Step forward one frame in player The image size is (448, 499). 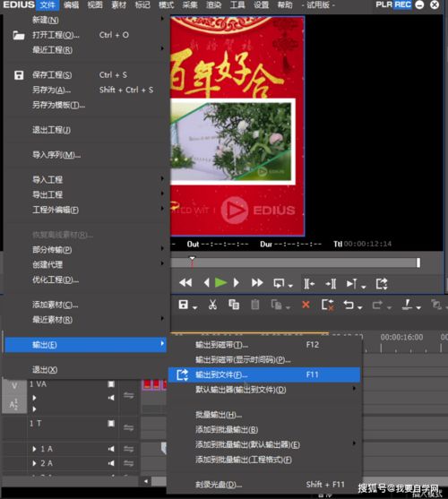click(236, 282)
